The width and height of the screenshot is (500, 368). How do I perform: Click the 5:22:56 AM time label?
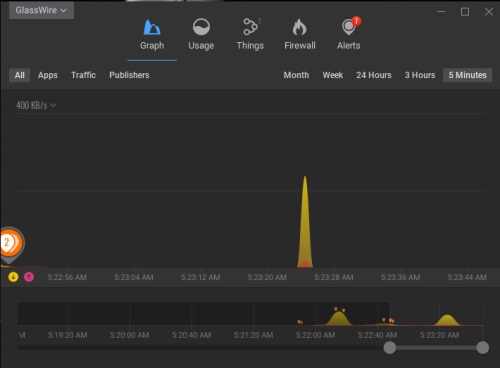[67, 277]
